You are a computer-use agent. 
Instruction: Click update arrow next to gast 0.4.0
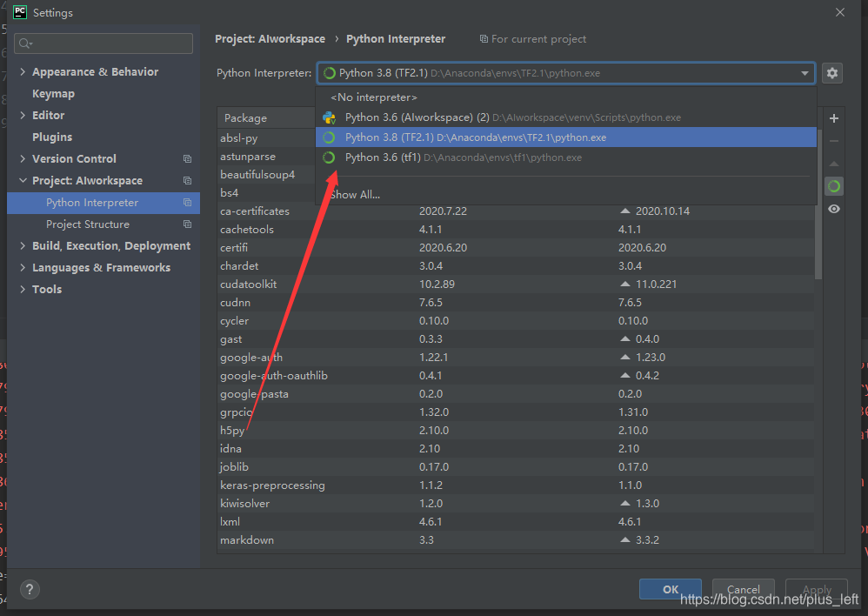625,339
